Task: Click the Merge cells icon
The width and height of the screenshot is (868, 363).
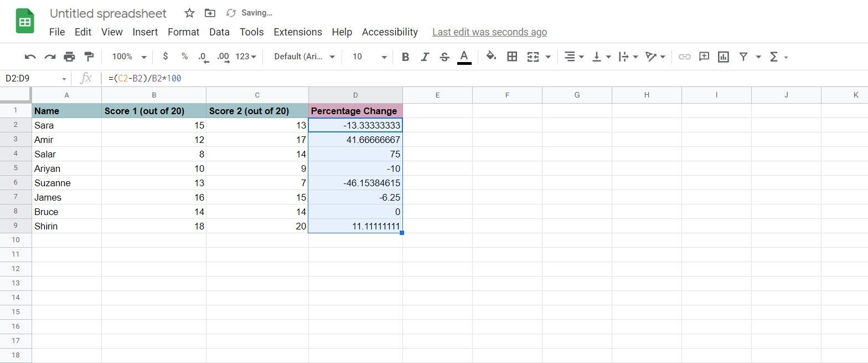Action: tap(533, 57)
